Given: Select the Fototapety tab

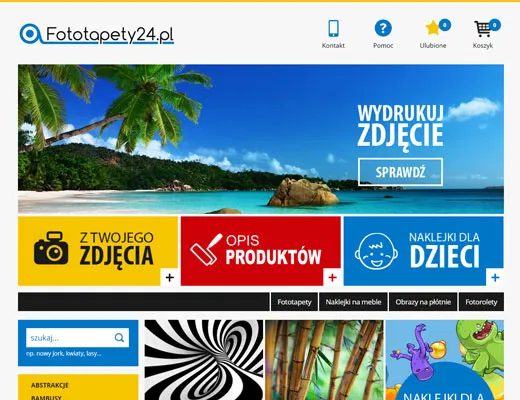Looking at the screenshot, I should (294, 302).
